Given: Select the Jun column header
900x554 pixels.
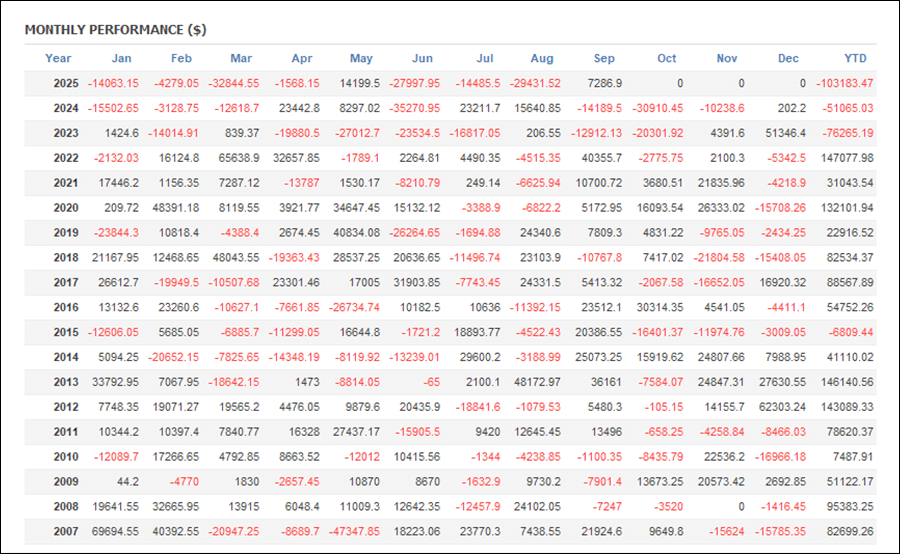Looking at the screenshot, I should (x=422, y=58).
